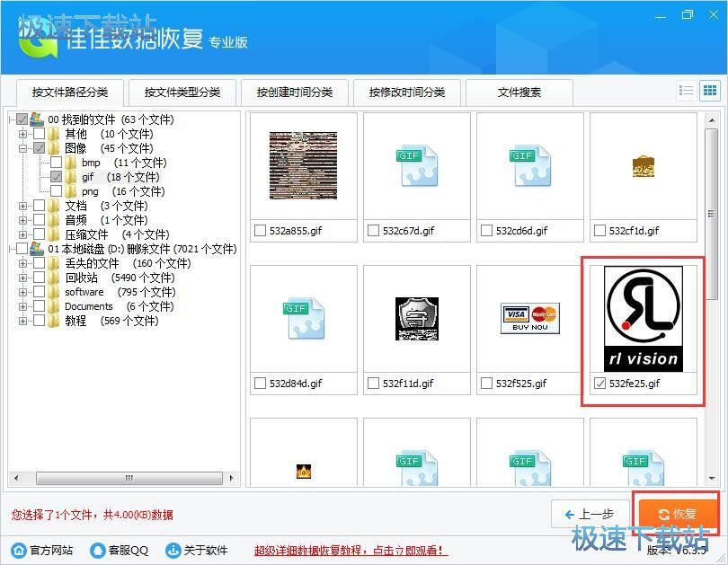Click the 教程 folder icon
The width and height of the screenshot is (728, 565).
[54, 321]
